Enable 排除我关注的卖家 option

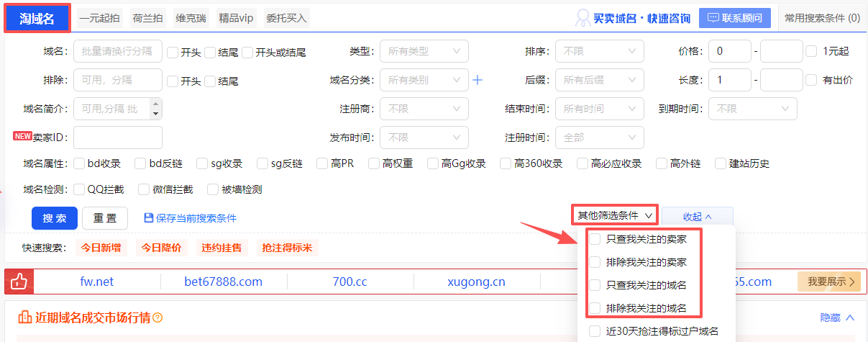[595, 262]
